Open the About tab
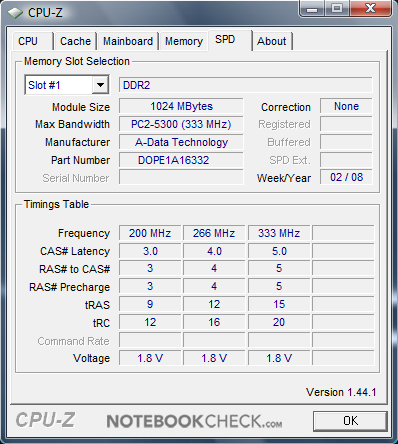The width and height of the screenshot is (398, 444). [272, 41]
